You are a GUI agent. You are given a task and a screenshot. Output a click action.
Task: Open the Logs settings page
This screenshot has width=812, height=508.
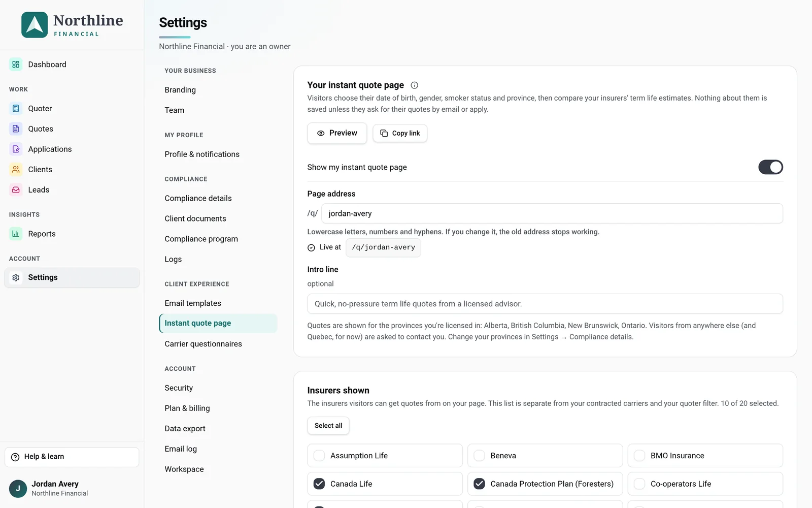(x=218, y=260)
